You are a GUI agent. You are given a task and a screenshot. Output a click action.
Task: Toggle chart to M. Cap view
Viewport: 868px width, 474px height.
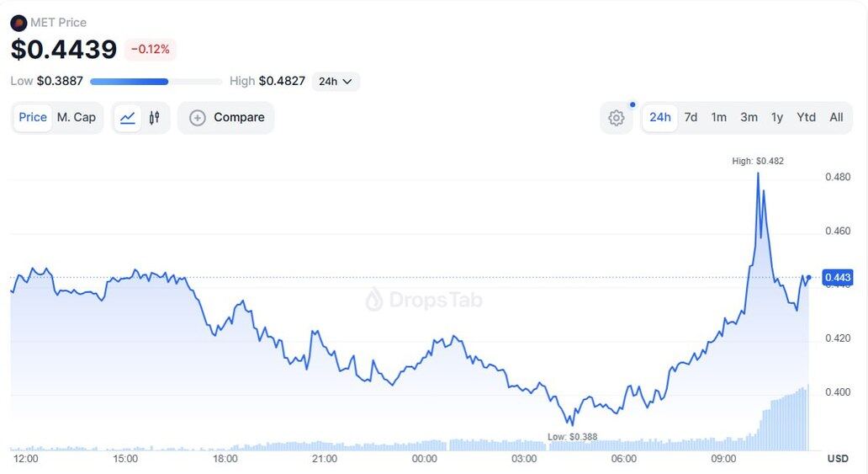(77, 118)
